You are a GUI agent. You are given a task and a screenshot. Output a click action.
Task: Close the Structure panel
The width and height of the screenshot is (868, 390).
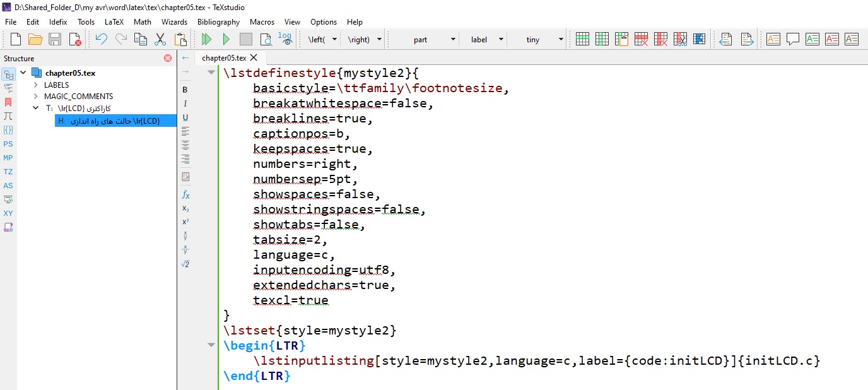168,58
